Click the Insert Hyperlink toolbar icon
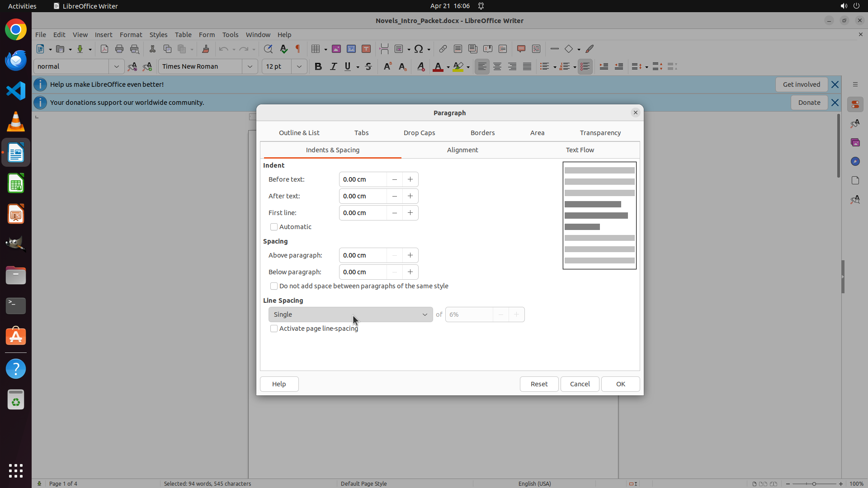The height and width of the screenshot is (488, 868). click(x=443, y=49)
